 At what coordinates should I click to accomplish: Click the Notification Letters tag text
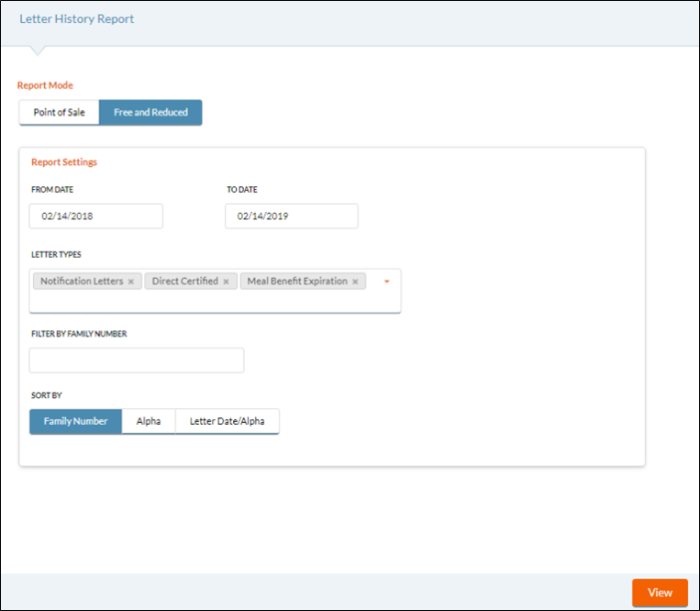tap(82, 282)
